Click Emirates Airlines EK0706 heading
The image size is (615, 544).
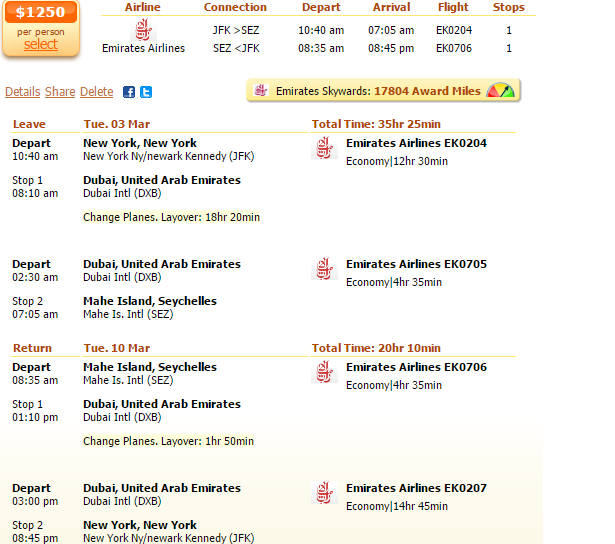[x=416, y=367]
